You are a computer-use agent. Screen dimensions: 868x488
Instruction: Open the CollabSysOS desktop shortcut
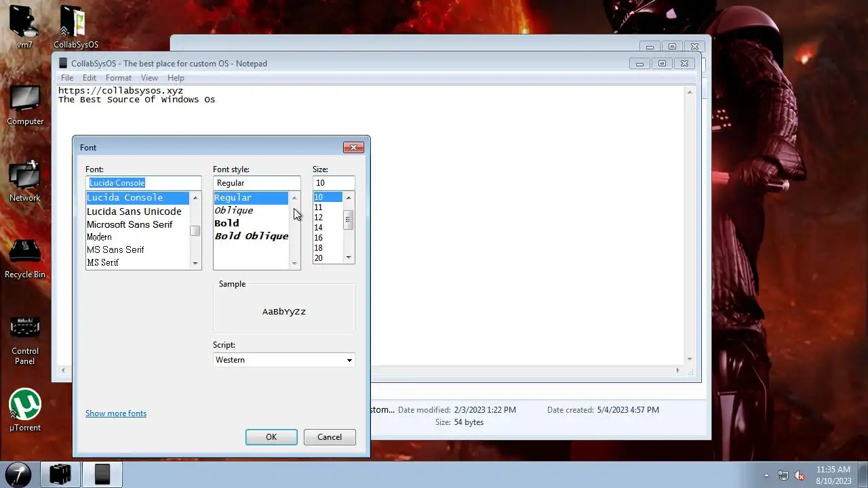75,27
